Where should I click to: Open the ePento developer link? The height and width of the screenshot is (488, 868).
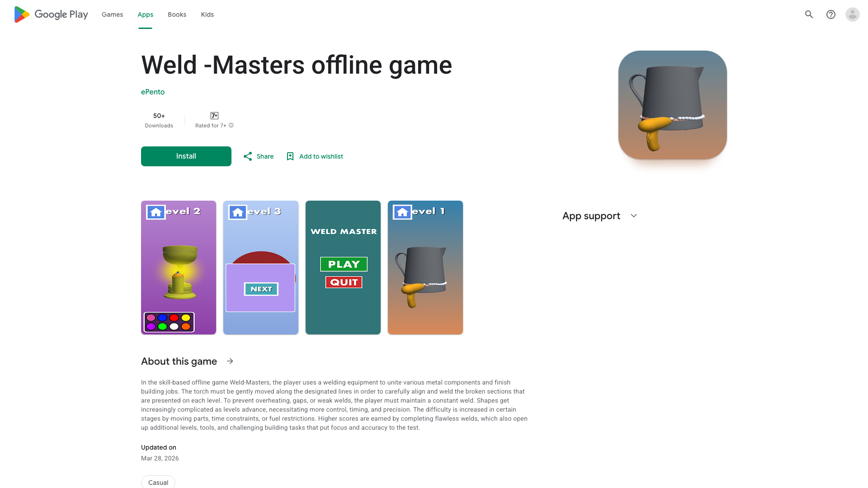(x=153, y=92)
